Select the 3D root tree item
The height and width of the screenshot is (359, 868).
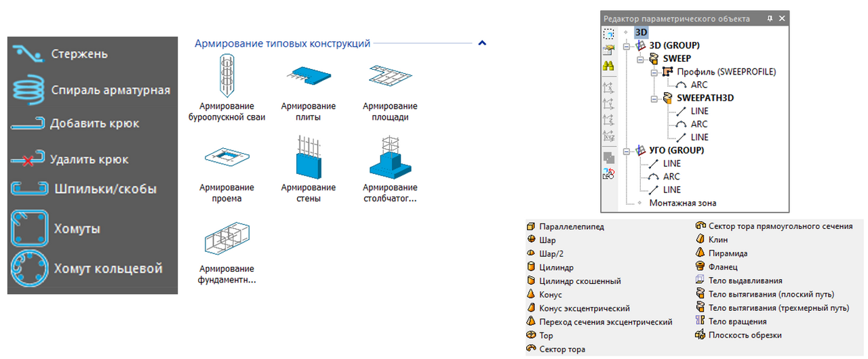tap(641, 32)
